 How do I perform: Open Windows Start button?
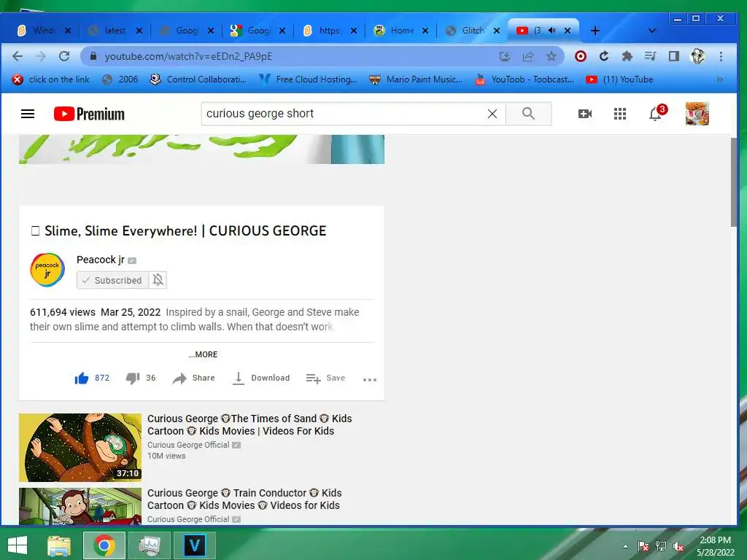tap(18, 545)
